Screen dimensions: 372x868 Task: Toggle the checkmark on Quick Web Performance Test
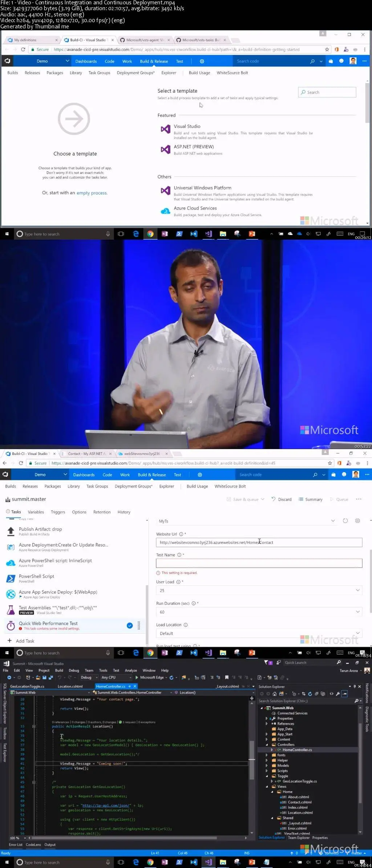tap(130, 625)
